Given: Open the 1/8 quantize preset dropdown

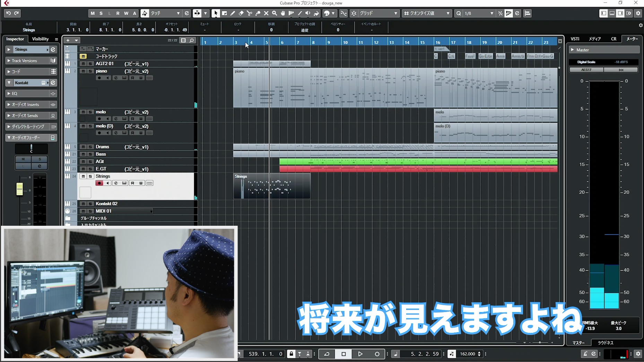Looking at the screenshot, I should [479, 13].
